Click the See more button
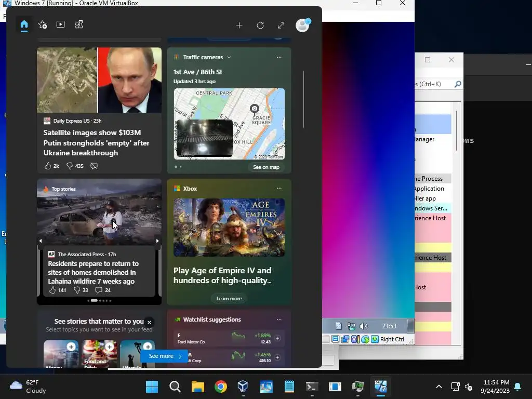 [x=165, y=356]
